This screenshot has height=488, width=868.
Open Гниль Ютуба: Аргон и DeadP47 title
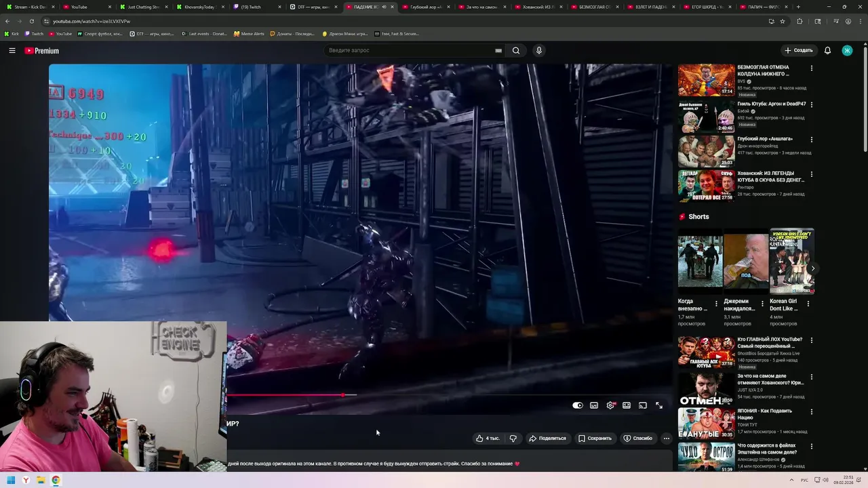point(772,104)
